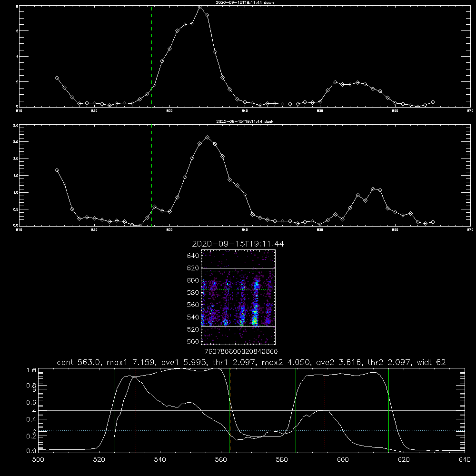Viewport: 476px width, 476px height.
Task: Click the x-axis label 500 of the bottom plot
Action: click(x=38, y=460)
